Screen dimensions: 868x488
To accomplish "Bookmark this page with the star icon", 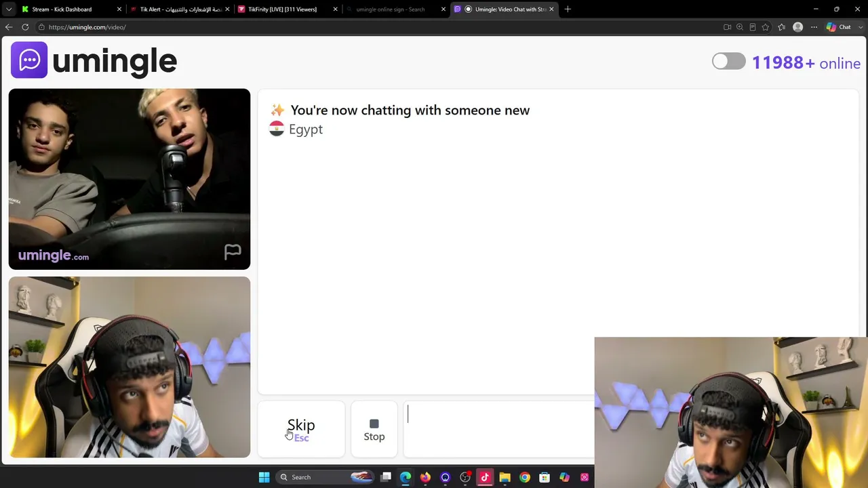I will click(x=766, y=27).
